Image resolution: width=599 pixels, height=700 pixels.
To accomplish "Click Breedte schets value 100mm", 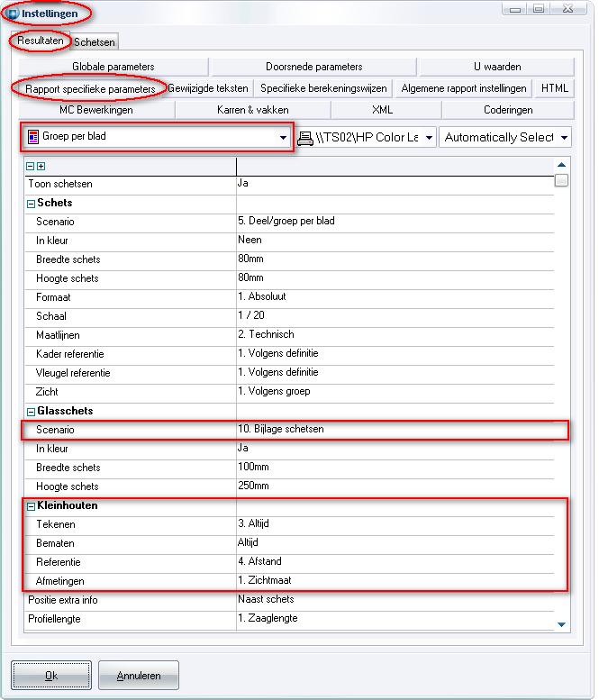I will click(x=253, y=467).
